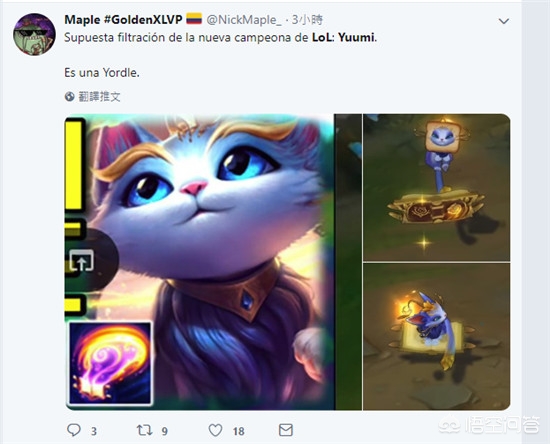Screen dimensions: 550x444
Task: Open the bottom-right Yuumi gameplay image
Action: tap(436, 337)
